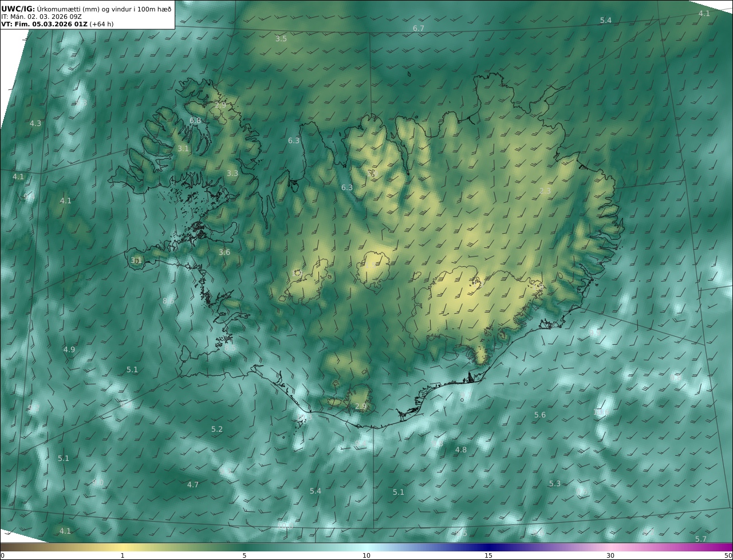Click the 5.3 value label on the map
This screenshot has height=560, width=733.
[555, 484]
